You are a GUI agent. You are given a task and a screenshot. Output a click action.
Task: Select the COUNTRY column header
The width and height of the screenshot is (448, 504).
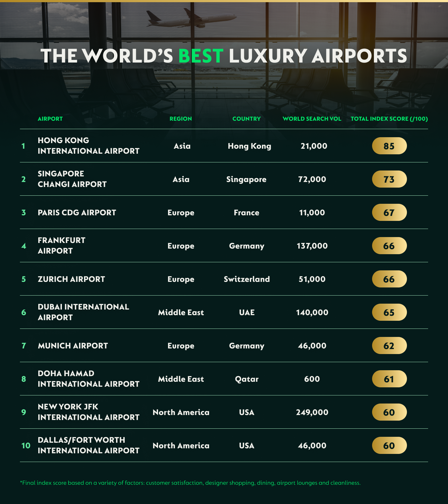pyautogui.click(x=246, y=119)
